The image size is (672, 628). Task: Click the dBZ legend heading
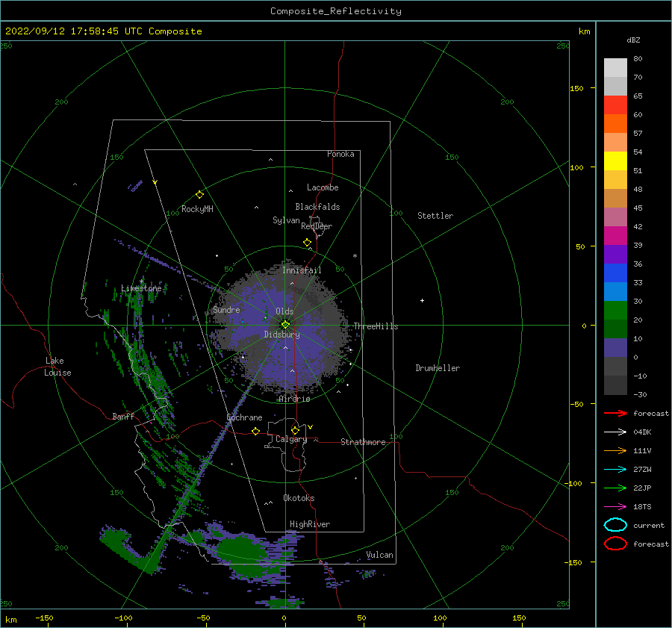pyautogui.click(x=633, y=40)
